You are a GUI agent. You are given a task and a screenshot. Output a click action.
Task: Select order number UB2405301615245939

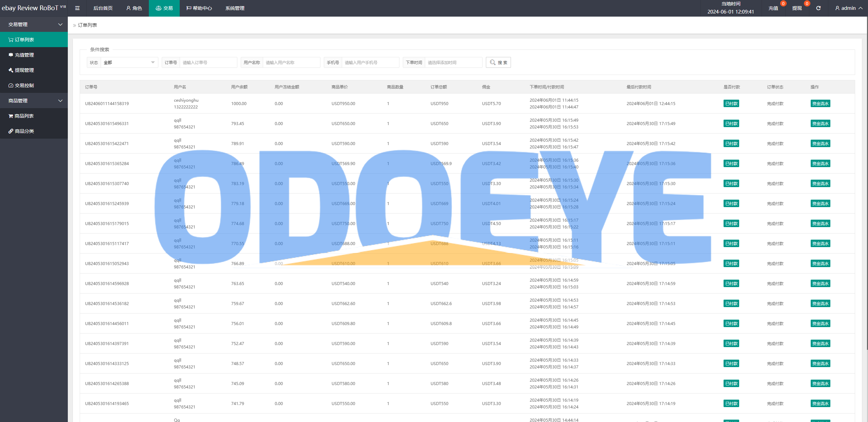107,203
